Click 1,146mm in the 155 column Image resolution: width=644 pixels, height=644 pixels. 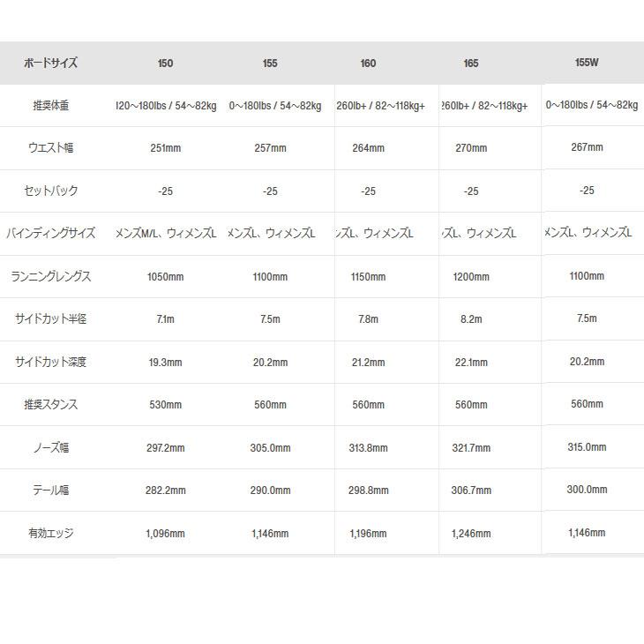coord(270,534)
